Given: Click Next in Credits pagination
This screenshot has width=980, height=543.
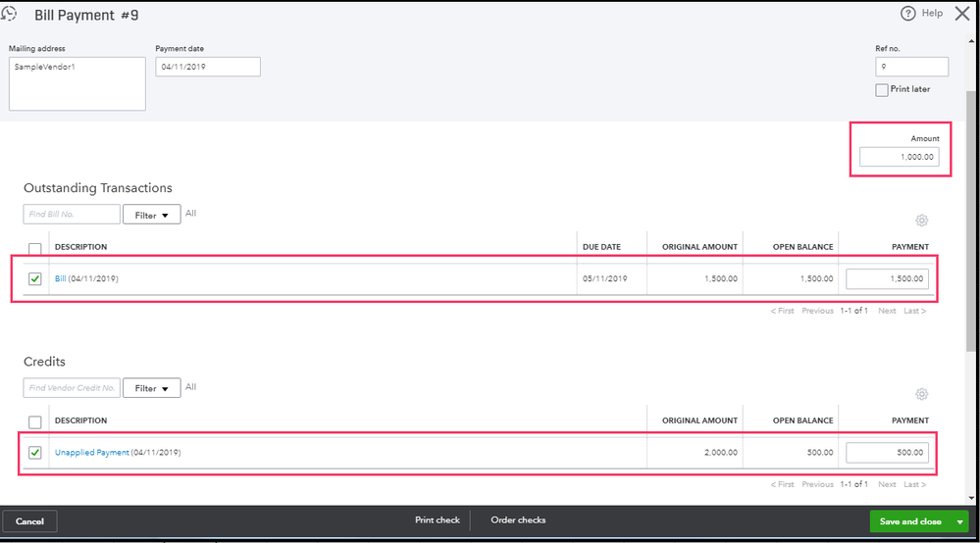Looking at the screenshot, I should click(x=887, y=484).
